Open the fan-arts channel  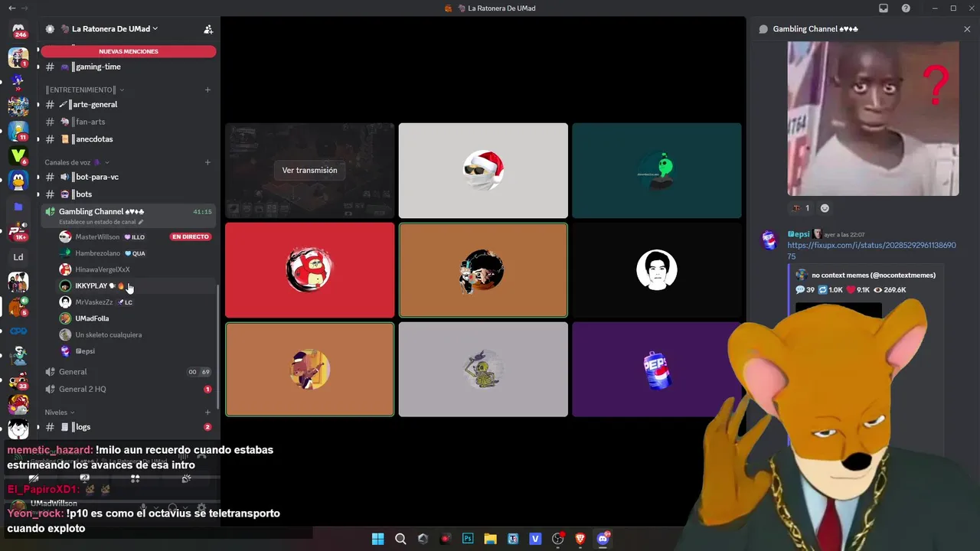(x=129, y=122)
